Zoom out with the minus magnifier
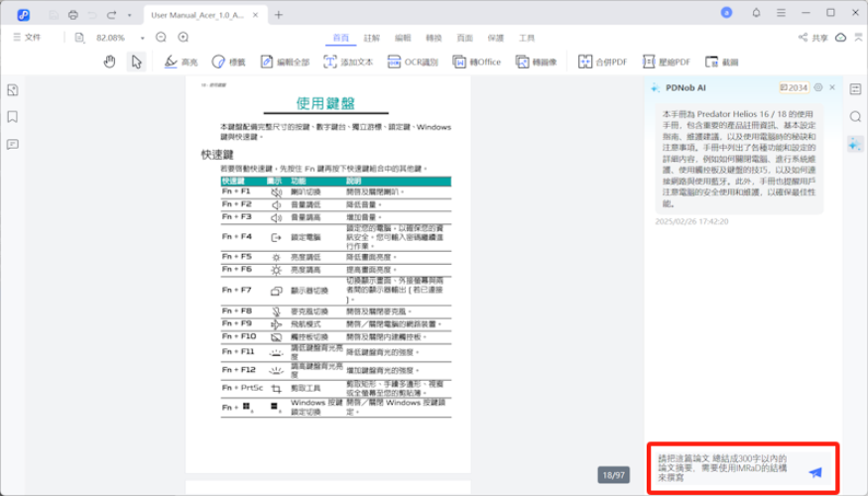868x496 pixels. 161,37
